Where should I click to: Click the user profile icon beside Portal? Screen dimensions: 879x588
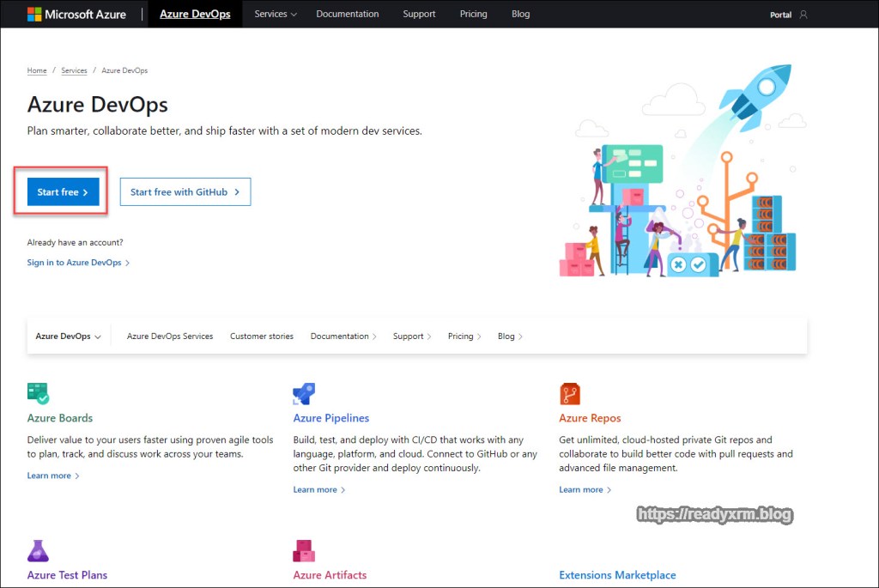click(x=803, y=15)
